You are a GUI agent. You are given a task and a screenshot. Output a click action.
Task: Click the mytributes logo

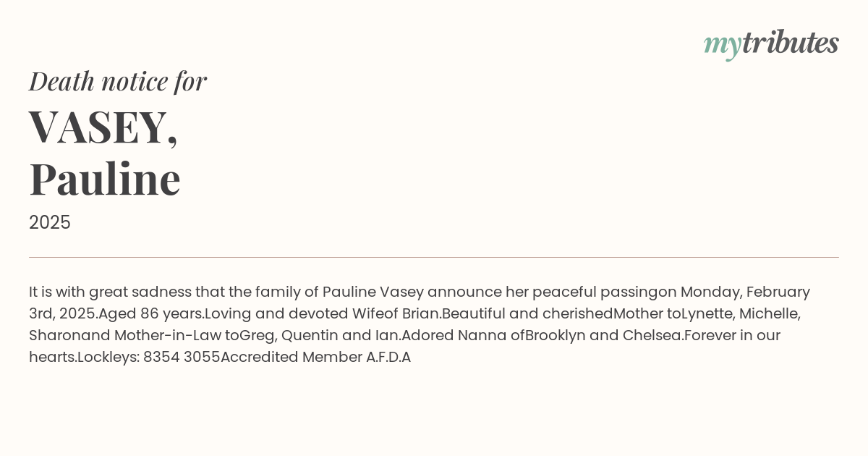click(771, 44)
